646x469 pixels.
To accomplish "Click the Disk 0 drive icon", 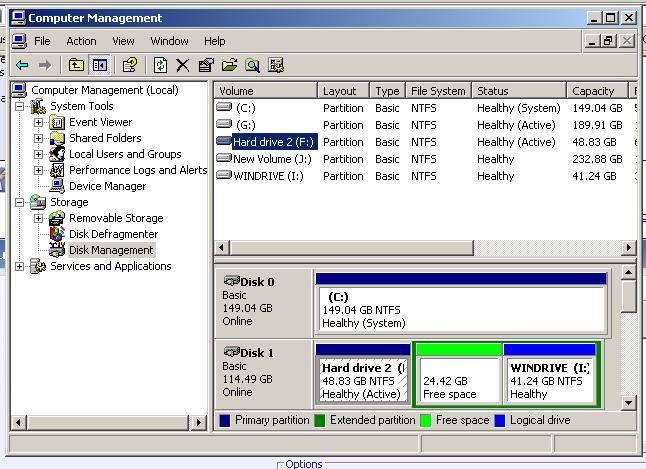I will [x=232, y=281].
